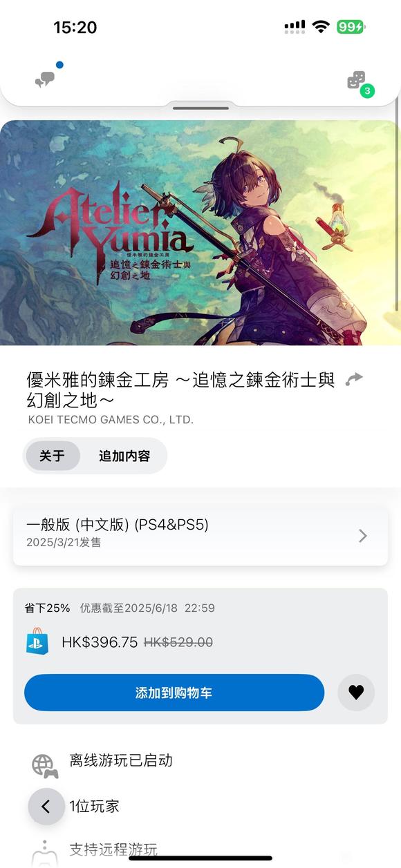401x868 pixels.
Task: Tap the offline play globe icon
Action: tap(45, 766)
